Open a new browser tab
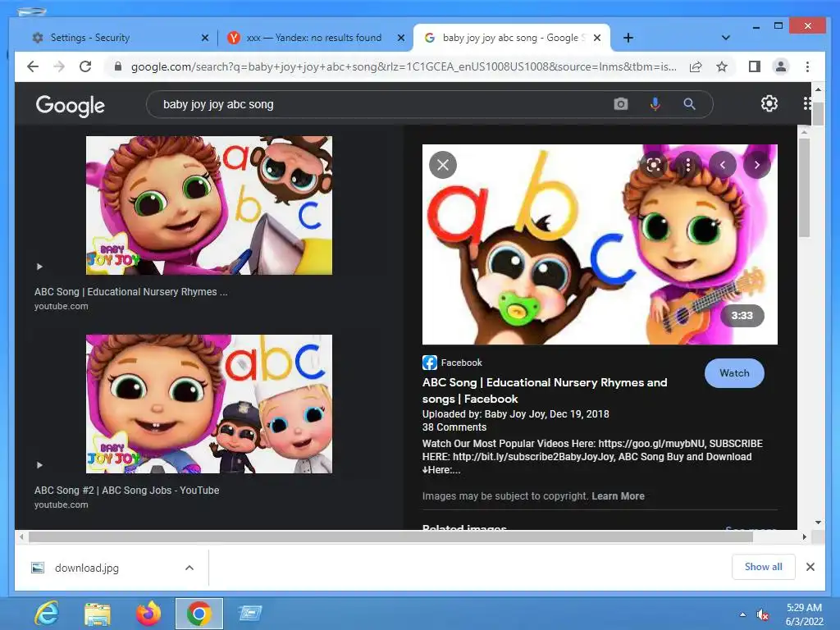This screenshot has width=840, height=630. click(x=628, y=38)
